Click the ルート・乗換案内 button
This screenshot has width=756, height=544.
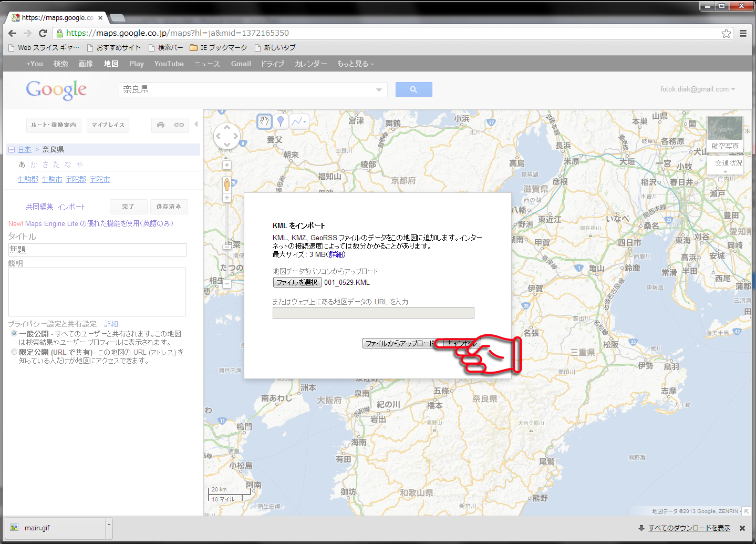click(x=54, y=125)
